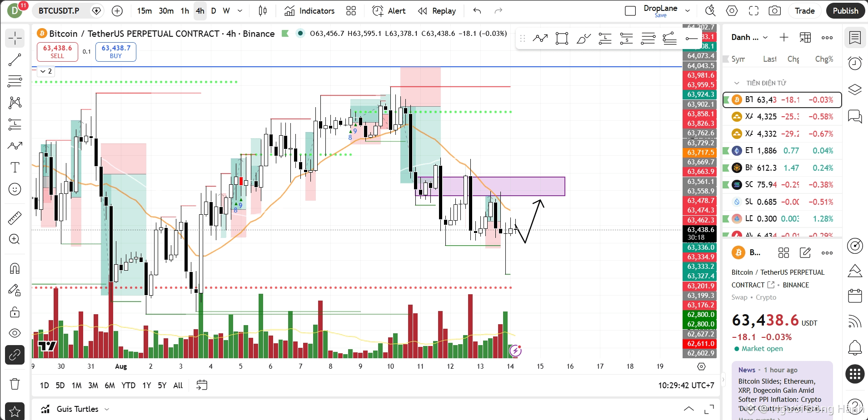Toggle magnet mode for drawings
The height and width of the screenshot is (420, 868).
pos(15,268)
